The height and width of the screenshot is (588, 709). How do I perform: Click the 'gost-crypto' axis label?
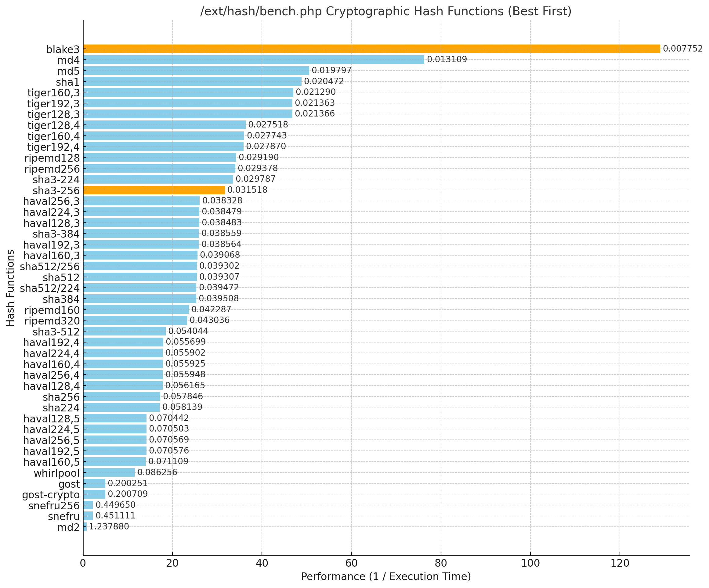[51, 495]
